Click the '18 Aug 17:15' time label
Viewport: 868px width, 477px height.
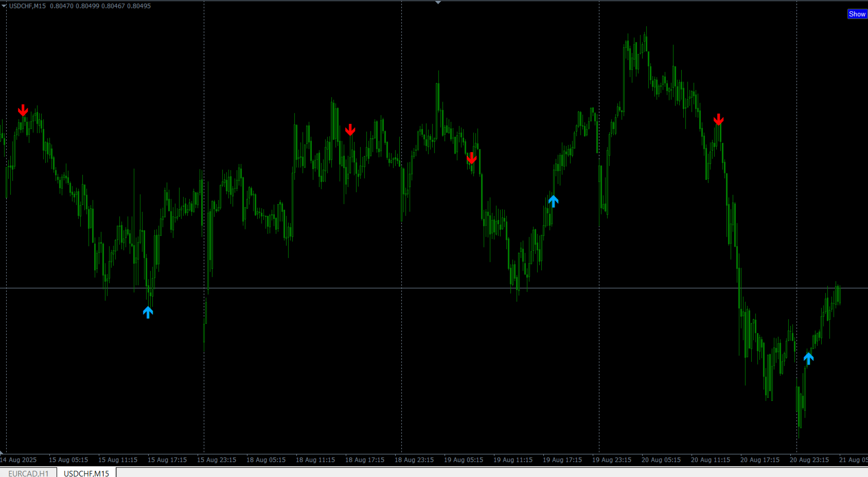coord(365,460)
